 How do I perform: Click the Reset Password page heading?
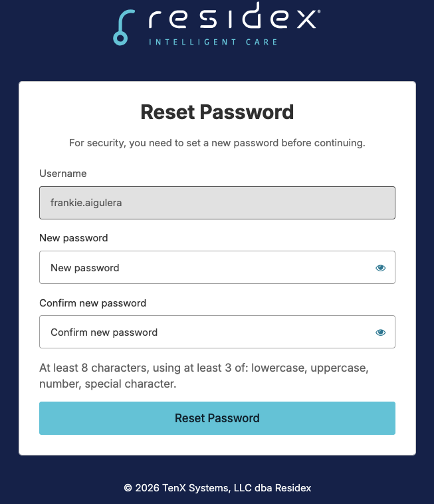(x=217, y=112)
